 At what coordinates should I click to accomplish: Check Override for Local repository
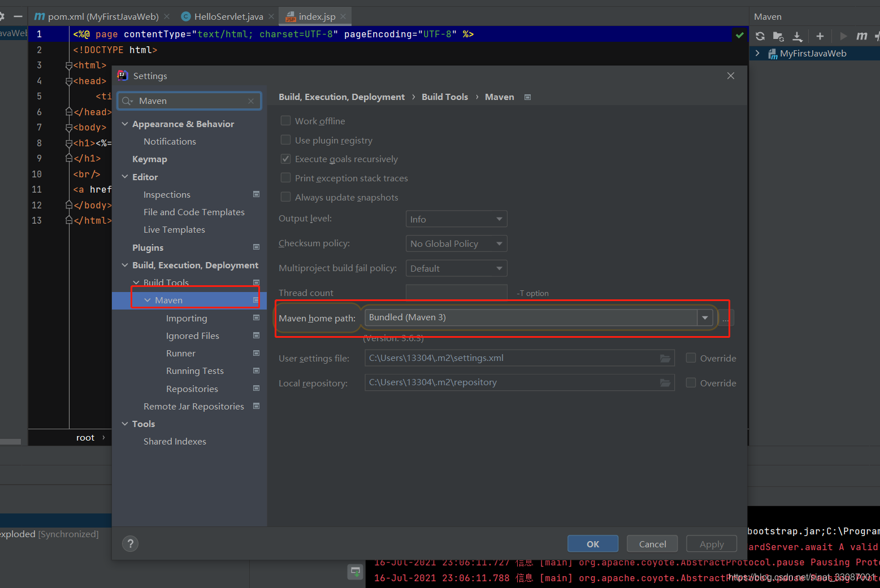click(691, 382)
